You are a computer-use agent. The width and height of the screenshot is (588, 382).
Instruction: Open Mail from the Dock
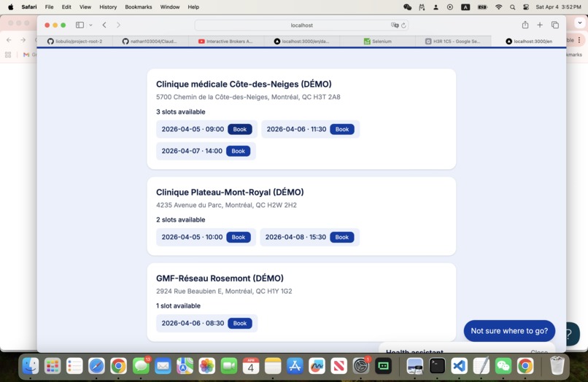point(163,365)
